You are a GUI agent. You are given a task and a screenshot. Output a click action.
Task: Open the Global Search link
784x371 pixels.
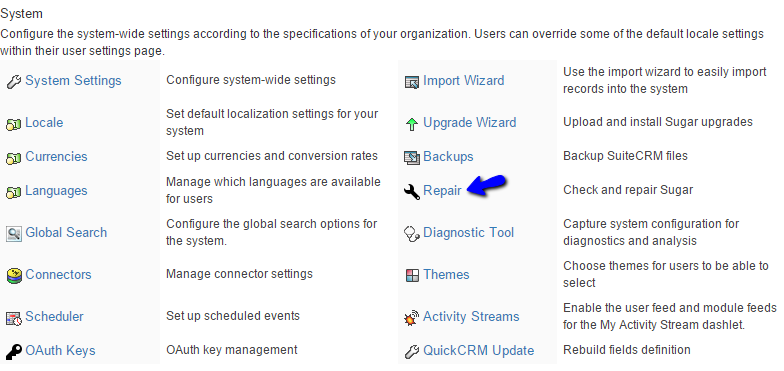[66, 232]
